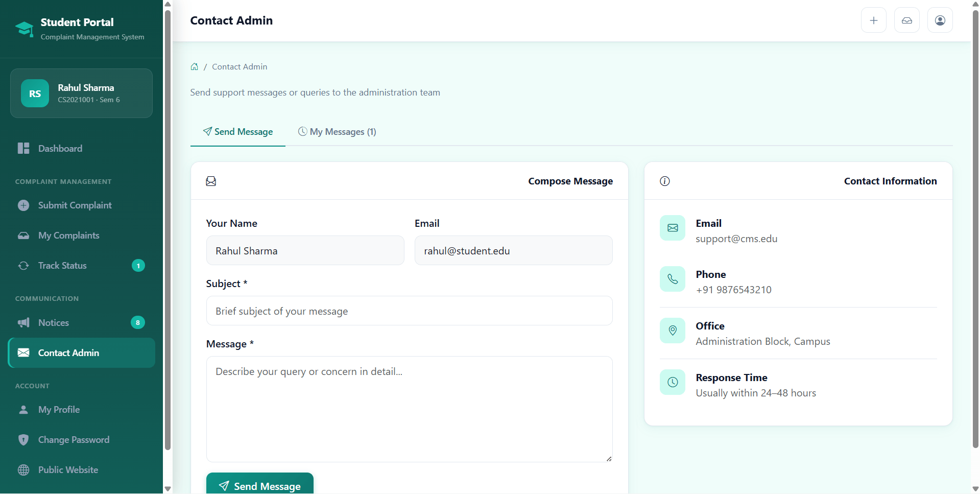980x494 pixels.
Task: Click the Notices badge showing 8
Action: tap(138, 323)
